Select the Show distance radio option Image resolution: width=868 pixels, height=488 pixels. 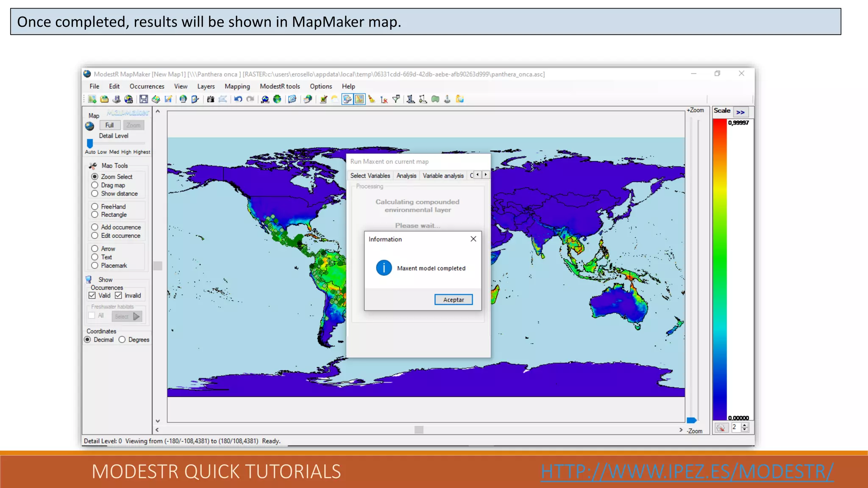point(95,194)
